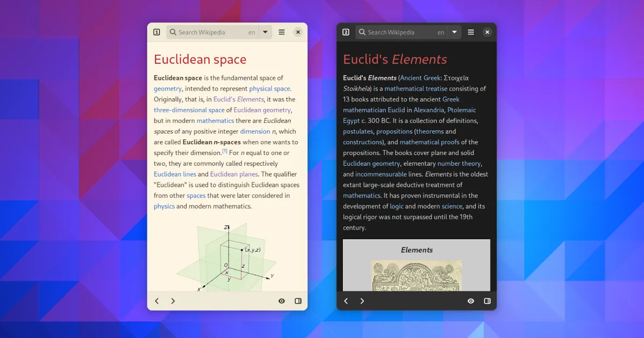644x338 pixels.
Task: Click the tab count icon in light window
Action: coord(157,32)
